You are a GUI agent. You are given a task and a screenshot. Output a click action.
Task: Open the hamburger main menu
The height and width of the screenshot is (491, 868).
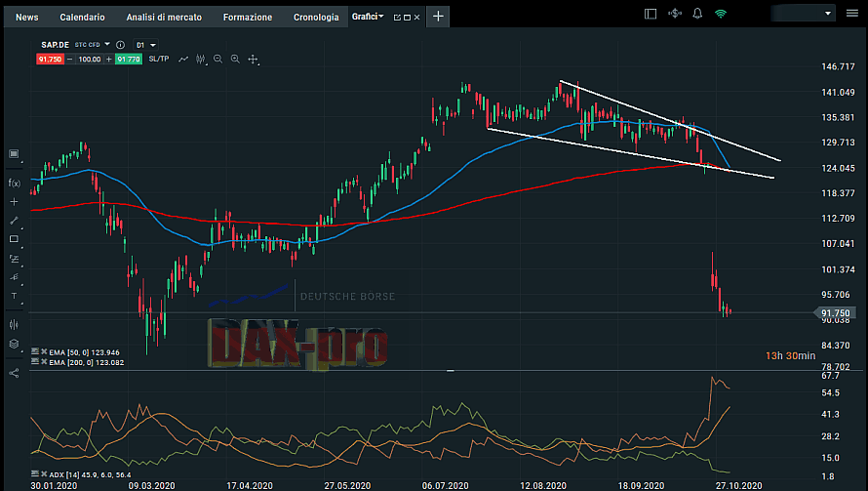[x=852, y=14]
